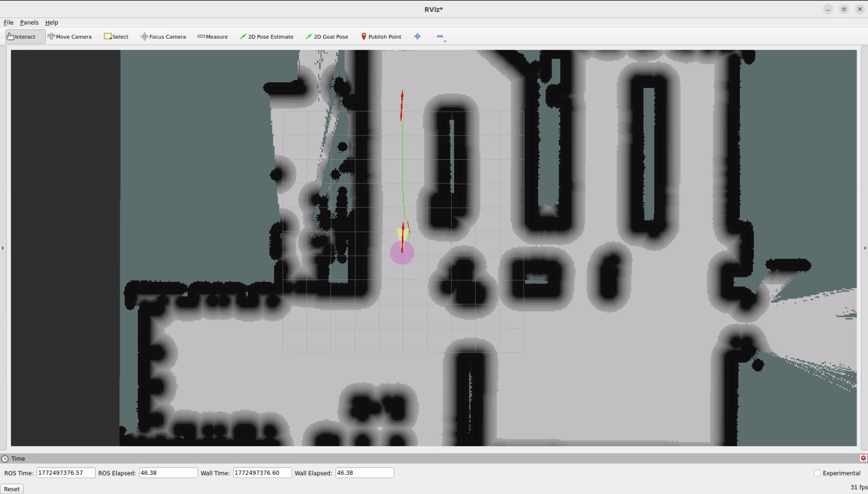Enable the Publish Point tool
The height and width of the screenshot is (494, 868).
[381, 37]
